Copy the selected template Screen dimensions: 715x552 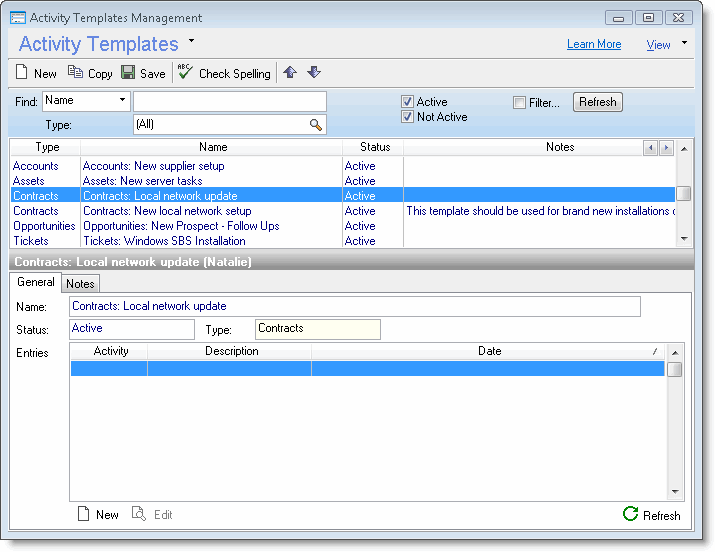click(x=75, y=73)
